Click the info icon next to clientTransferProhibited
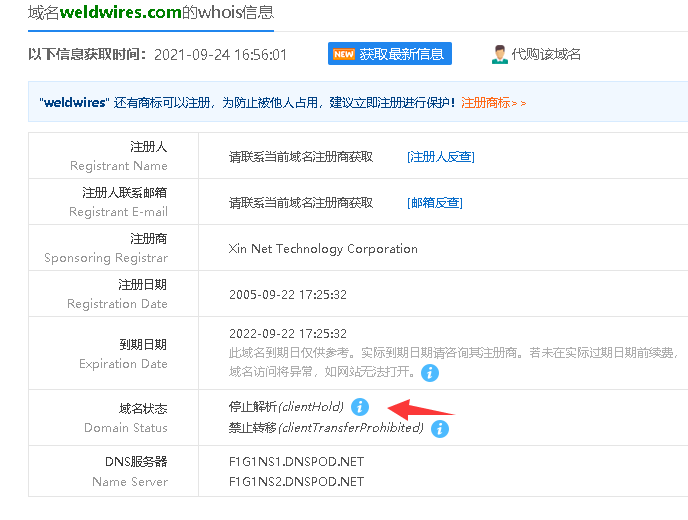This screenshot has height=520, width=688. point(440,428)
